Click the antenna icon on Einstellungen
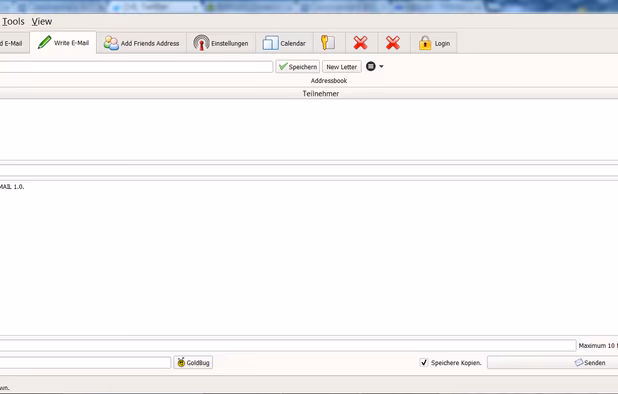 201,43
